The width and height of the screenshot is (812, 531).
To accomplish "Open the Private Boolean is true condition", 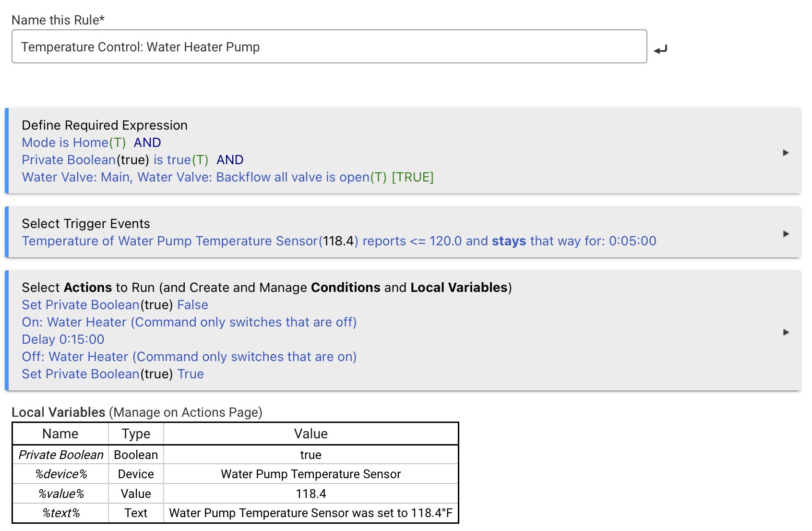I will point(115,160).
